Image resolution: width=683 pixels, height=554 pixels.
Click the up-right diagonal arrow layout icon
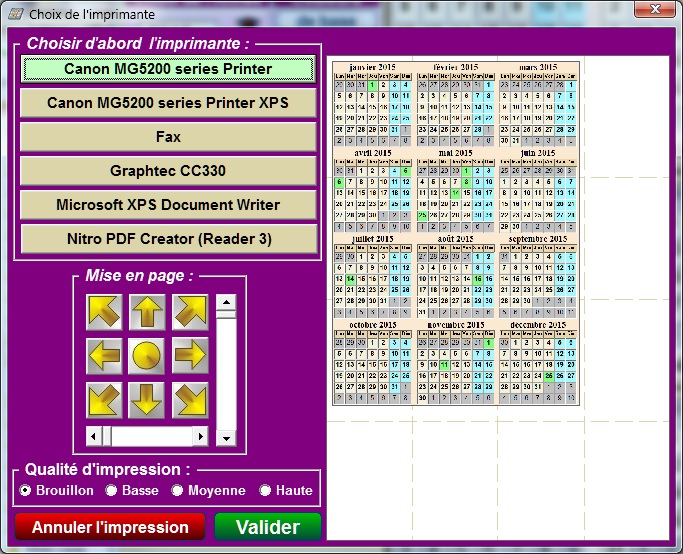pyautogui.click(x=190, y=313)
